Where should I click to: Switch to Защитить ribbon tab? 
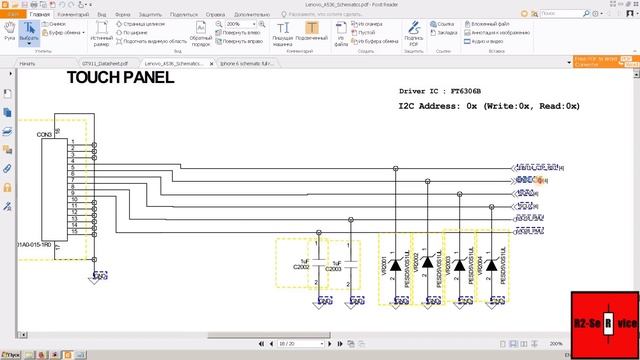pyautogui.click(x=150, y=14)
